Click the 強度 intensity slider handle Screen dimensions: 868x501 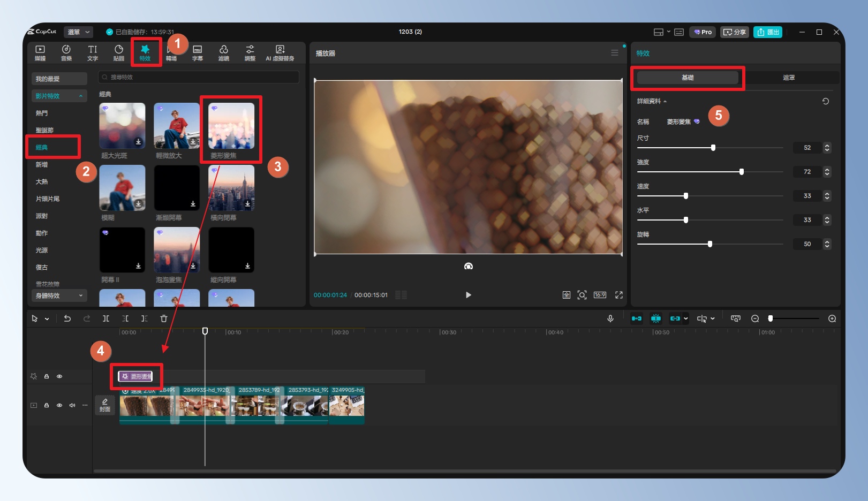742,172
